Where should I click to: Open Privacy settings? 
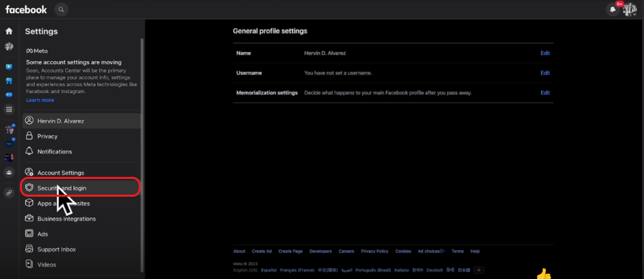[81, 136]
